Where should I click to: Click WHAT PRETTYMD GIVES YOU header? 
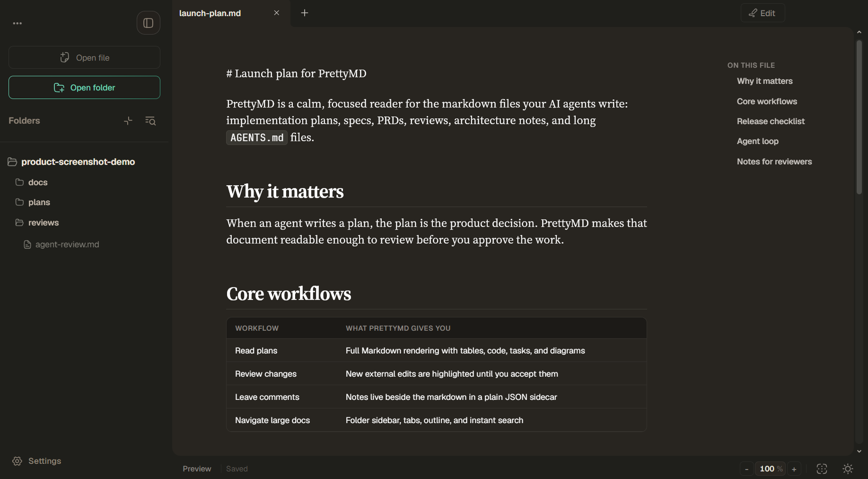point(398,328)
